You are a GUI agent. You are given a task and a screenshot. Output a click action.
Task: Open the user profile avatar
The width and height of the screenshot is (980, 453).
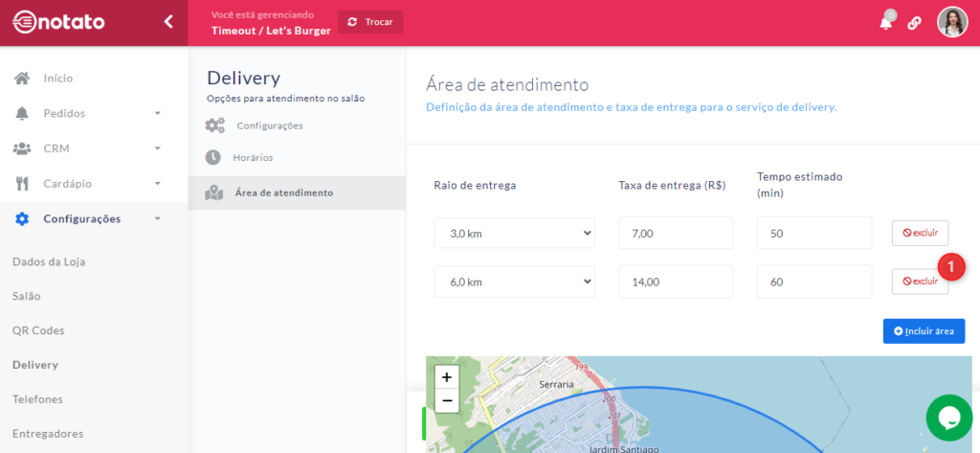[952, 22]
